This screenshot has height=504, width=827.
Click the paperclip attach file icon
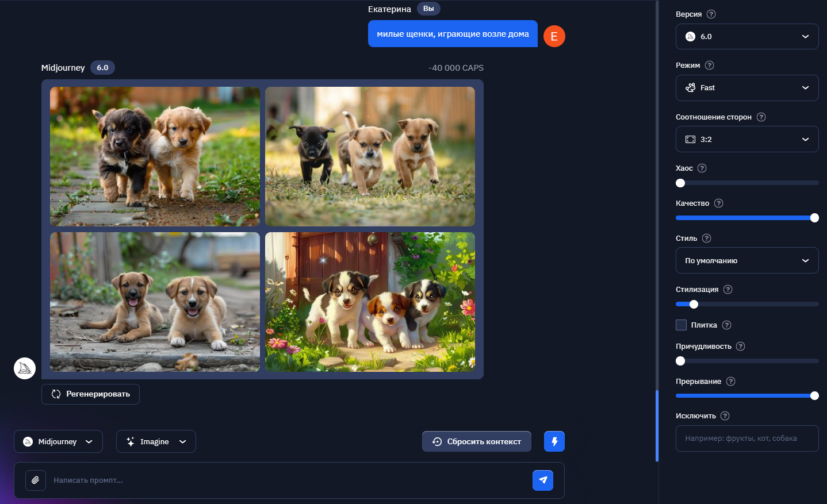click(36, 480)
